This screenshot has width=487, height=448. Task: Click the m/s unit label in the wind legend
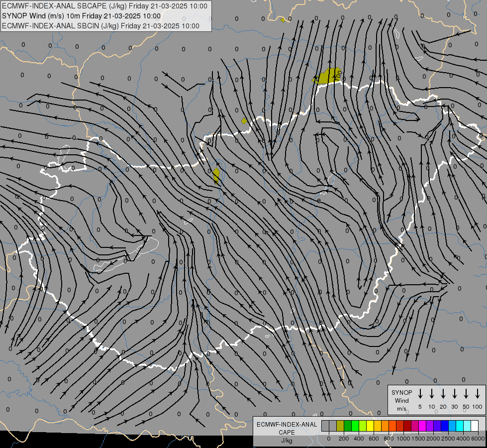401,409
